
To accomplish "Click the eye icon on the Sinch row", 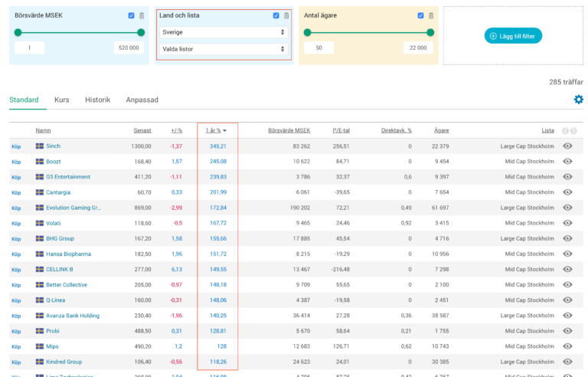I will [x=567, y=146].
